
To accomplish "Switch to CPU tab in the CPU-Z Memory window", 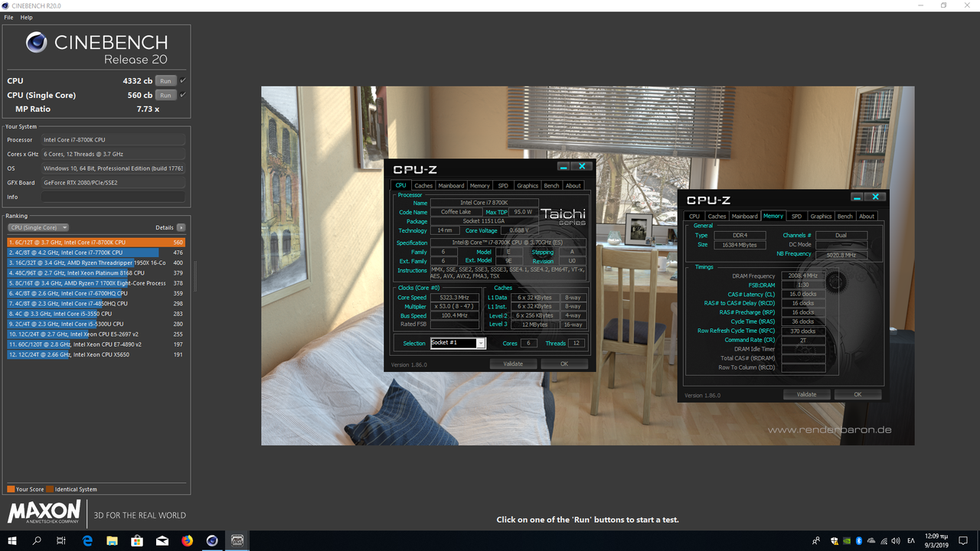I will click(694, 216).
